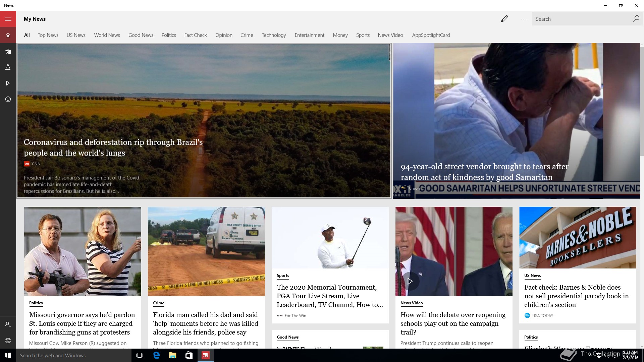Click Good News label on lower card
The height and width of the screenshot is (362, 644).
click(288, 337)
